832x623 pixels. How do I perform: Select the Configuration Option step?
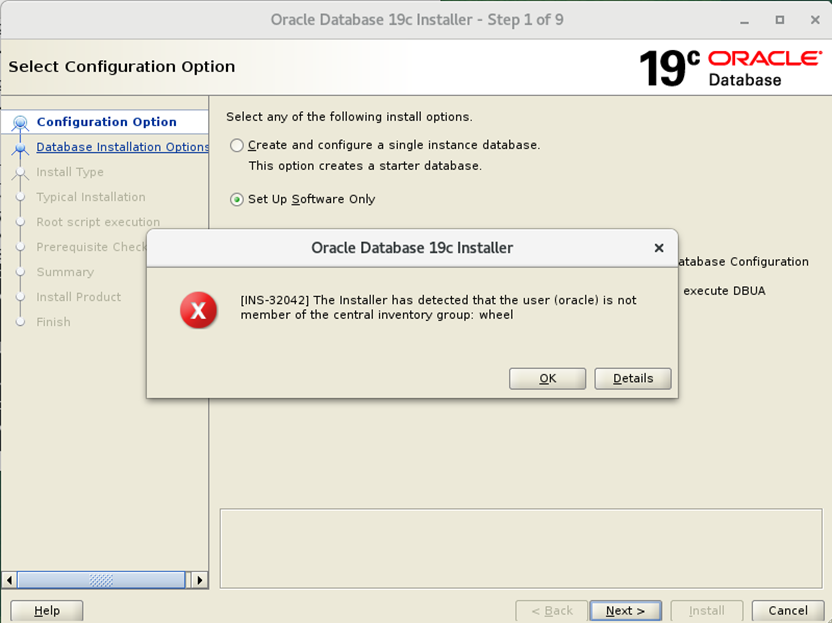click(x=107, y=122)
